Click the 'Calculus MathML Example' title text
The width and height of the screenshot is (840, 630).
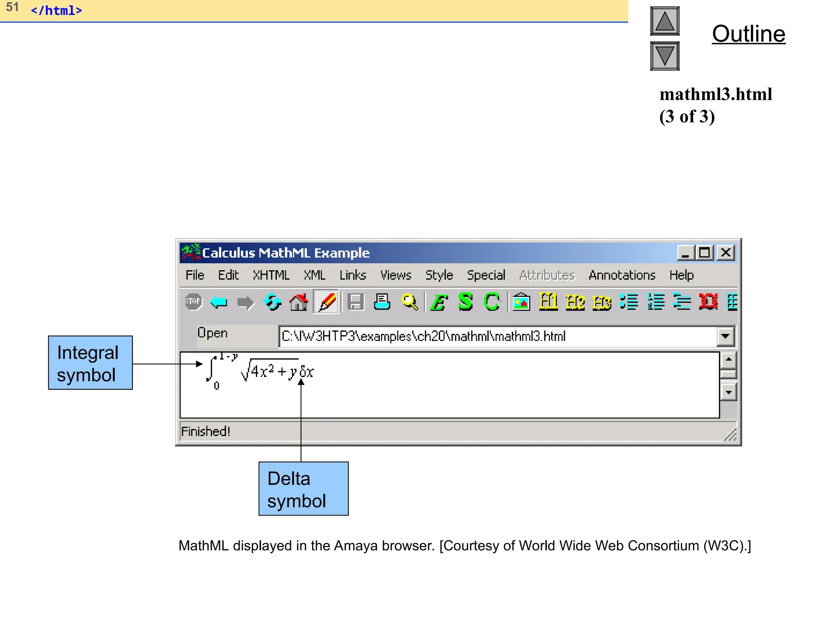click(x=285, y=253)
